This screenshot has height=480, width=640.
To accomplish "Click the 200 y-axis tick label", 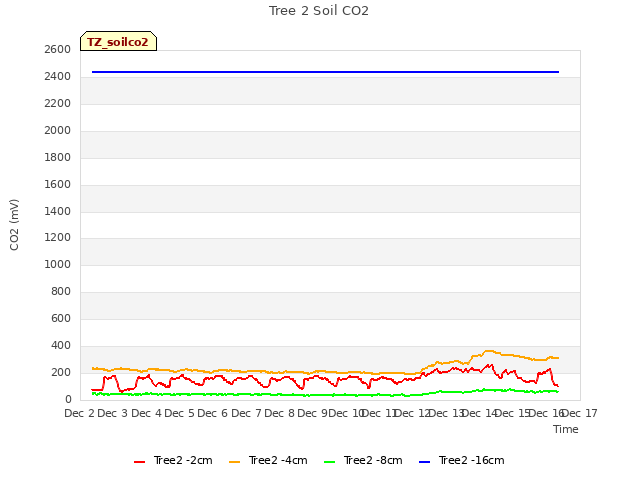I will click(61, 372).
